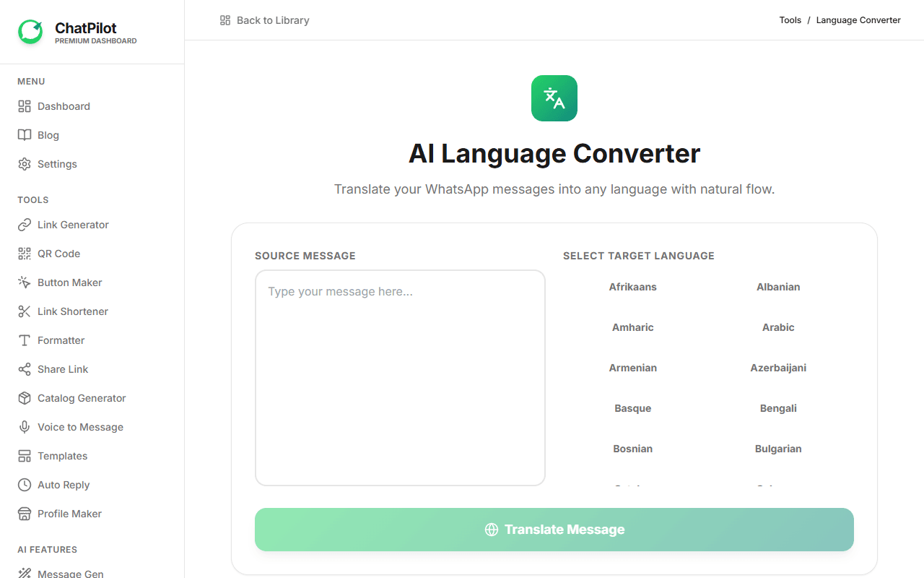Open the Voice to Message tool
This screenshot has width=924, height=578.
click(79, 427)
